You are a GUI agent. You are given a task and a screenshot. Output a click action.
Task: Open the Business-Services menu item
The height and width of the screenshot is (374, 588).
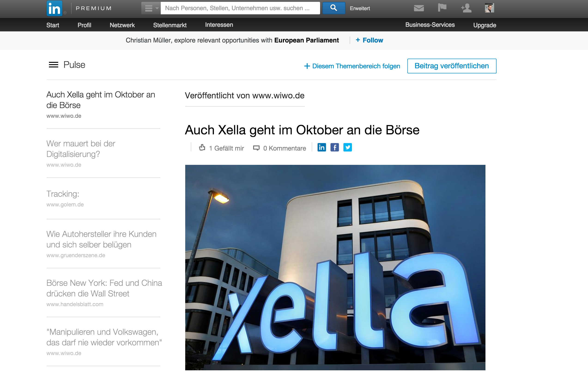click(430, 25)
